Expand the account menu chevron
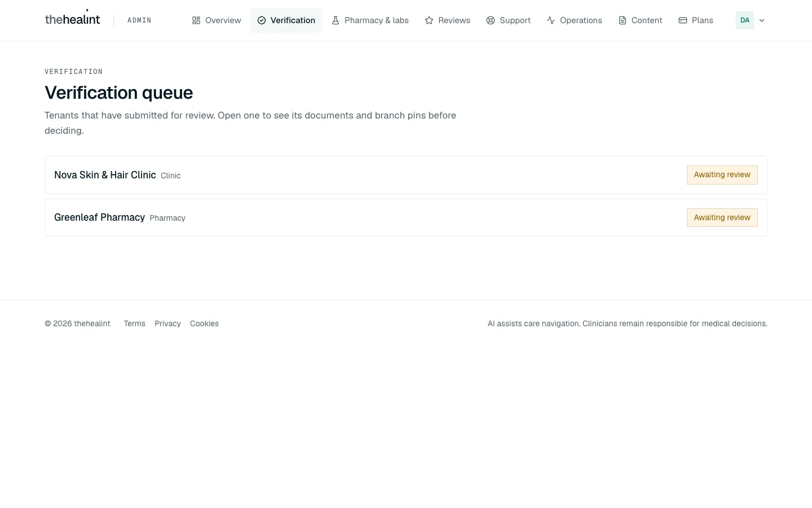 [762, 20]
